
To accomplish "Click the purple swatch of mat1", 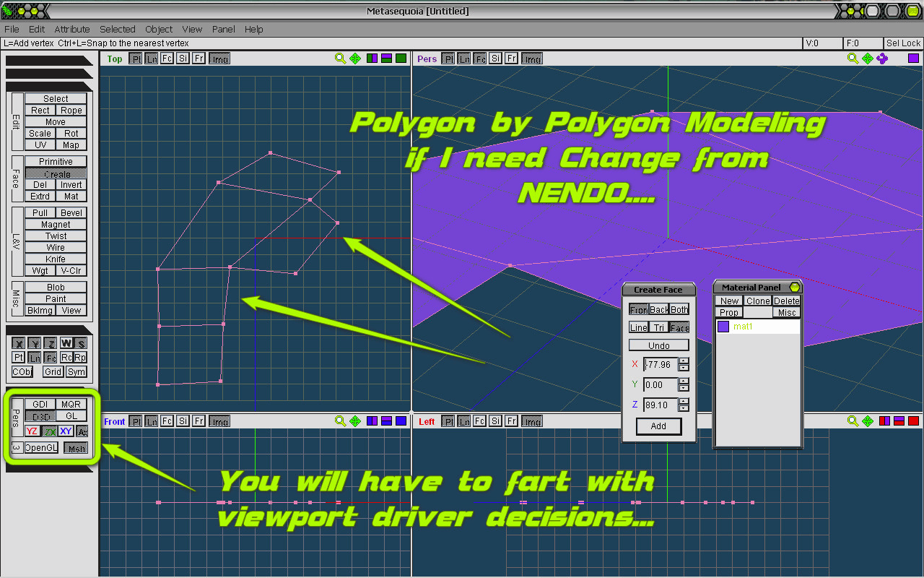I will [x=723, y=327].
